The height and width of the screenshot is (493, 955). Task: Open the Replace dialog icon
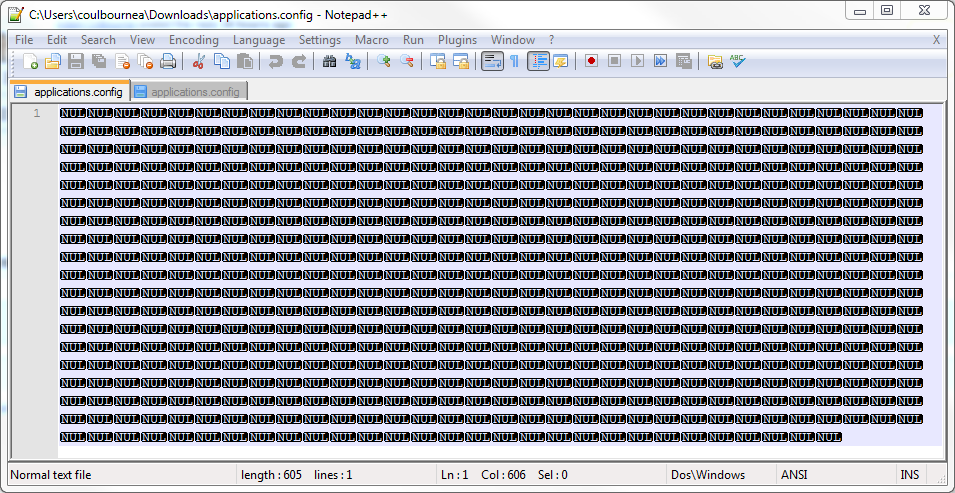[x=353, y=61]
